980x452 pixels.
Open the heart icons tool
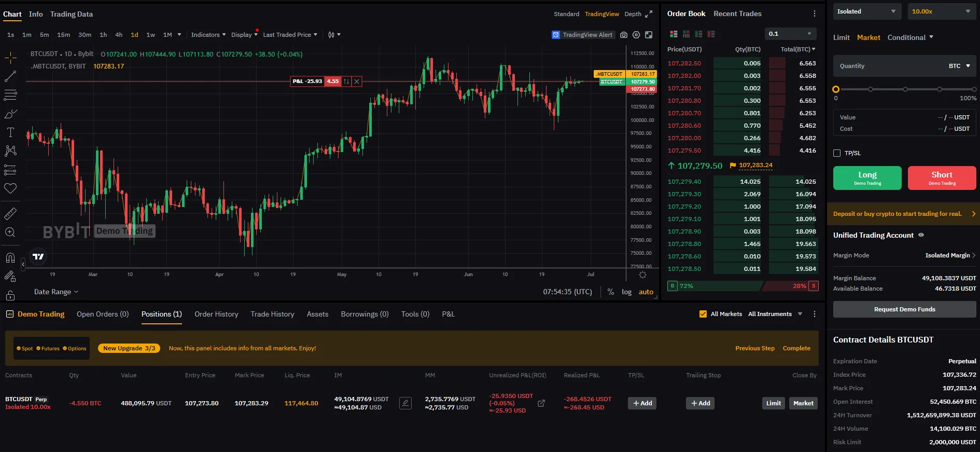(x=10, y=188)
